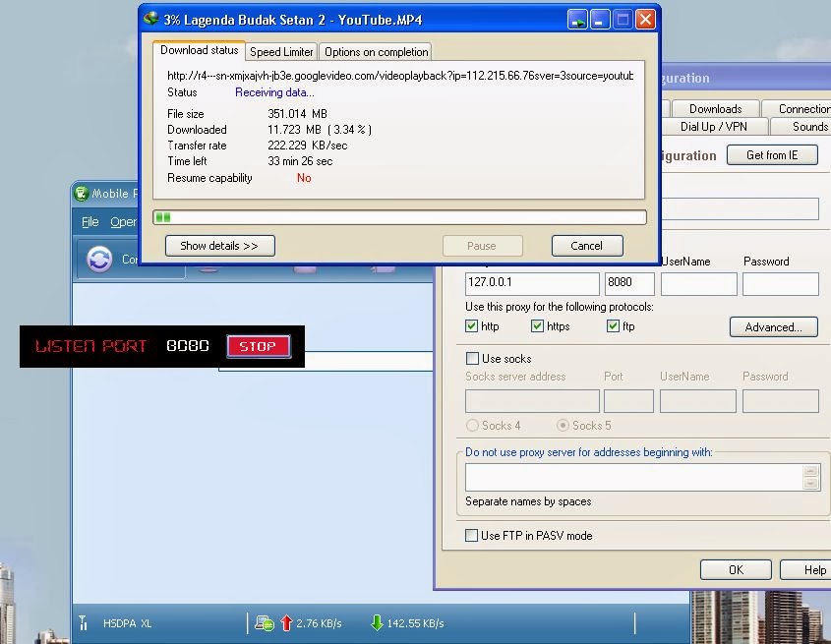The width and height of the screenshot is (831, 644).
Task: Select the Socks 4 radio button
Action: click(x=472, y=425)
